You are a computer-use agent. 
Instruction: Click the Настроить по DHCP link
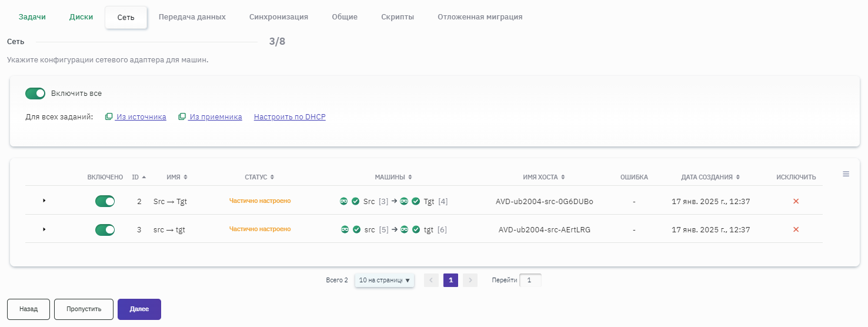[x=289, y=117]
